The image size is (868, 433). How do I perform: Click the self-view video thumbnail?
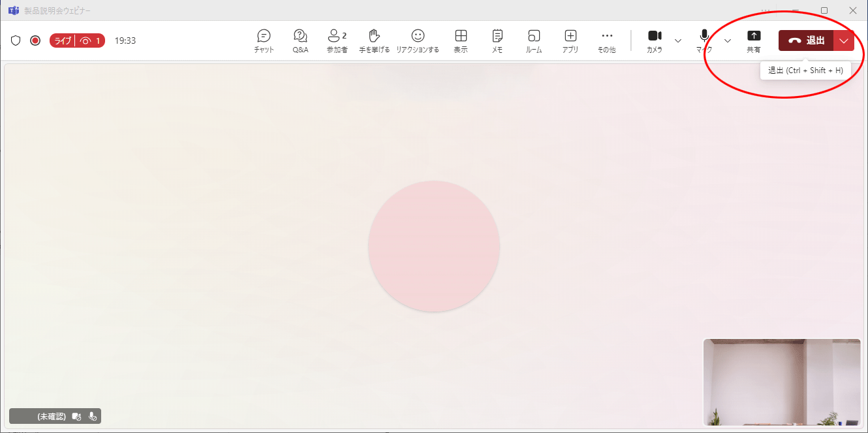pyautogui.click(x=782, y=382)
